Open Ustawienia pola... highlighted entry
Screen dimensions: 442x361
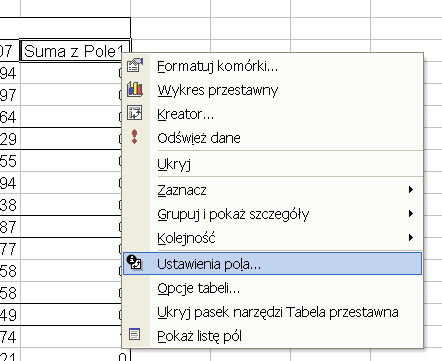273,264
